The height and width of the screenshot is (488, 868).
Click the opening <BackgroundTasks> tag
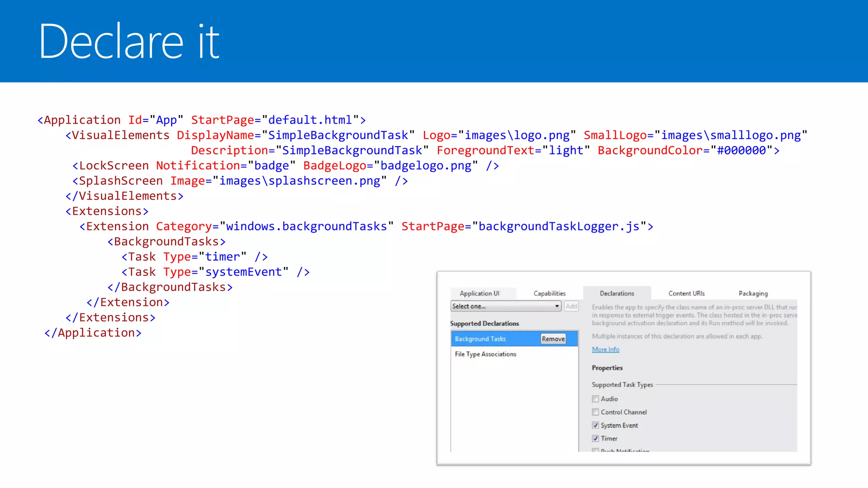(x=167, y=241)
